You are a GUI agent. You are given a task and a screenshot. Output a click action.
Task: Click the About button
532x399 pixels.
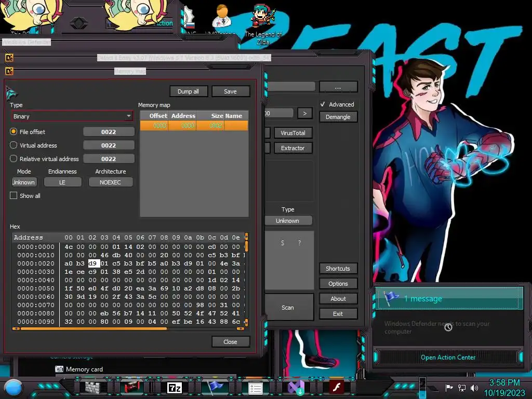(x=338, y=299)
